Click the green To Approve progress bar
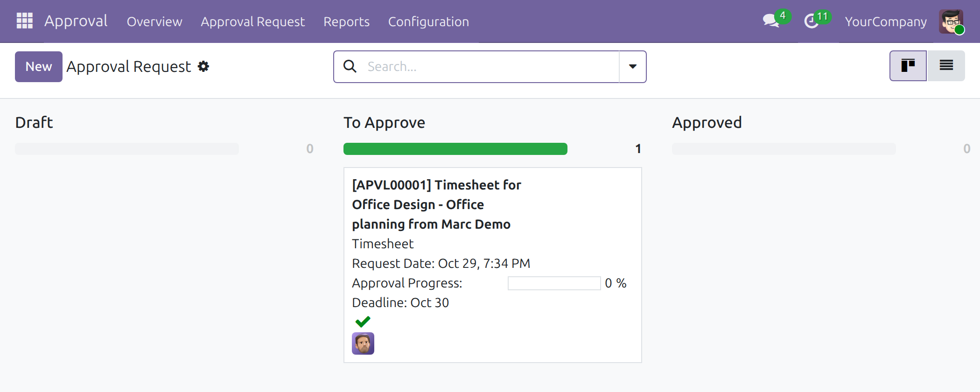Screen dimensions: 980x392 455,149
